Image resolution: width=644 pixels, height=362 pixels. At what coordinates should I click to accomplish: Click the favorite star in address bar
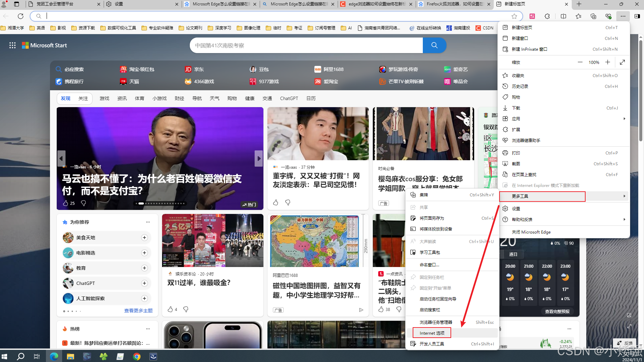(x=514, y=16)
